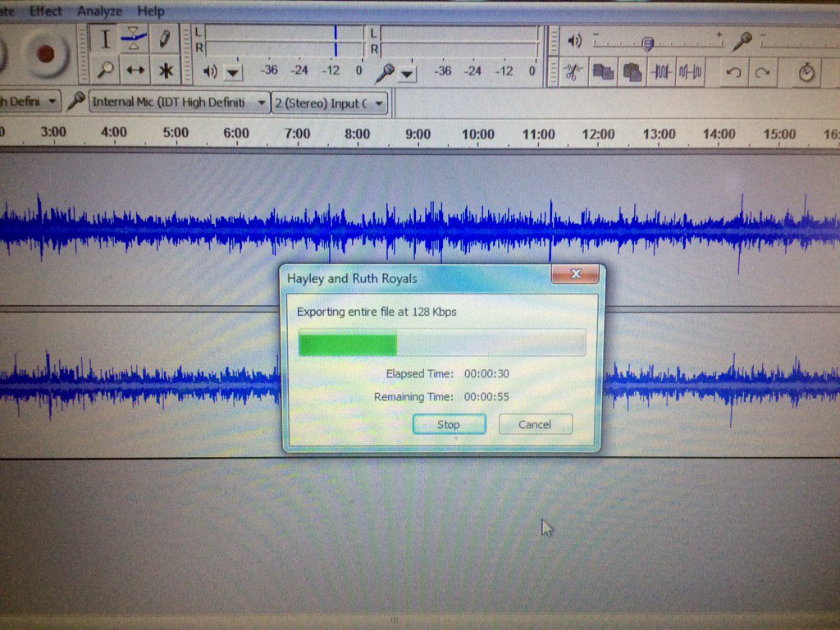Open the Analyze menu
This screenshot has height=630, width=840.
99,11
